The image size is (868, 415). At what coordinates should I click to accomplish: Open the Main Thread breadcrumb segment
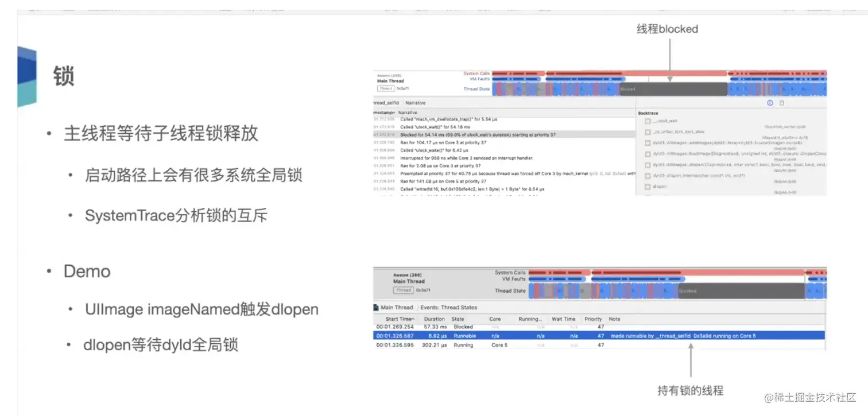pos(397,308)
